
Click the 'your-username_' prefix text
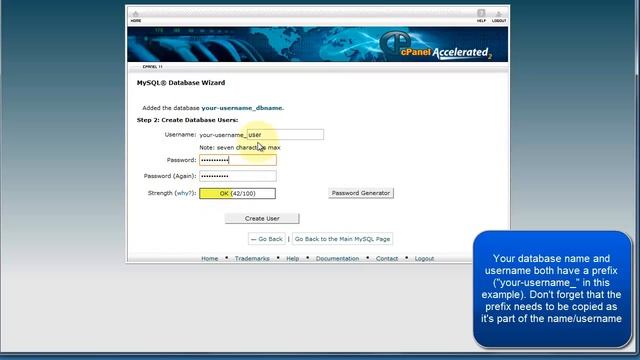[x=223, y=135]
